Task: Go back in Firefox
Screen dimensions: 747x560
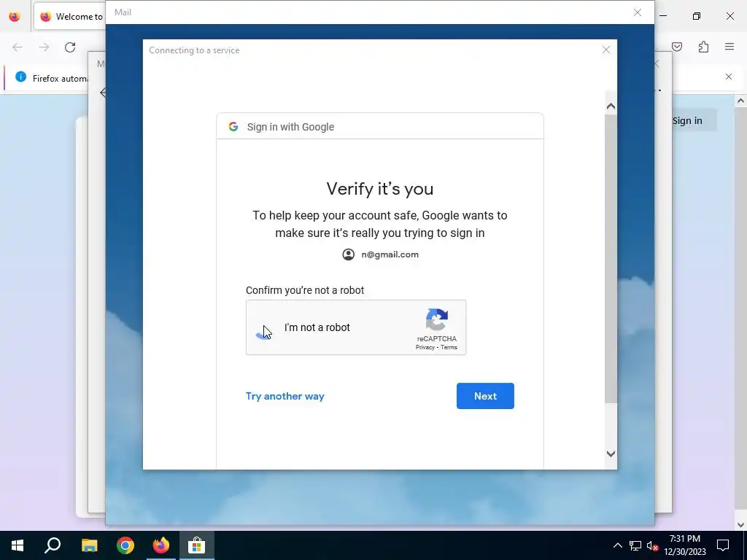Action: (18, 47)
